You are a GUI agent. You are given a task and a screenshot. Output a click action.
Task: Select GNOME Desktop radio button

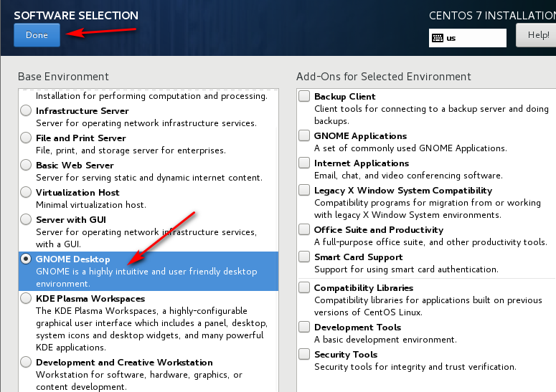[x=26, y=259]
